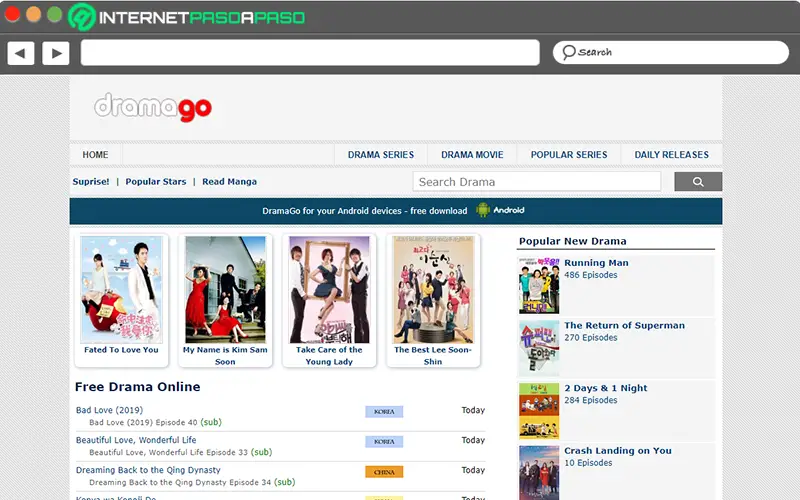
Task: Open Dreaming Back to the Qing Dynasty link
Action: [148, 470]
